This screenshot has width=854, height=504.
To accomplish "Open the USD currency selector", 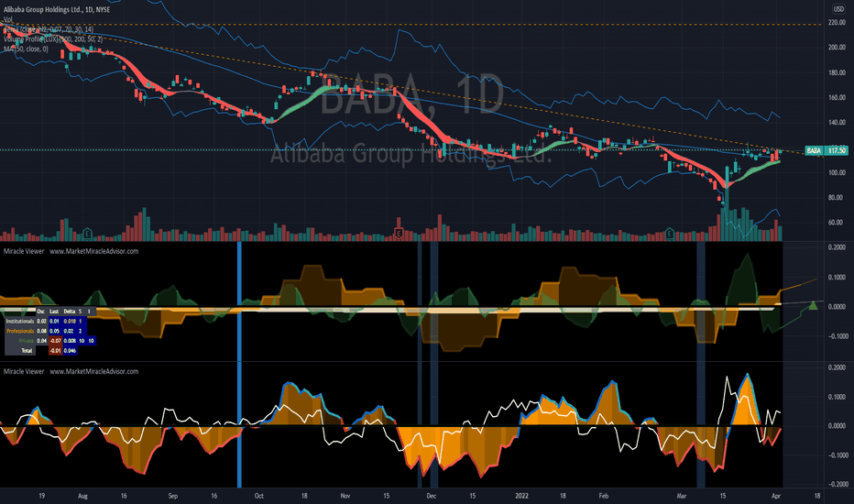I will pos(838,9).
